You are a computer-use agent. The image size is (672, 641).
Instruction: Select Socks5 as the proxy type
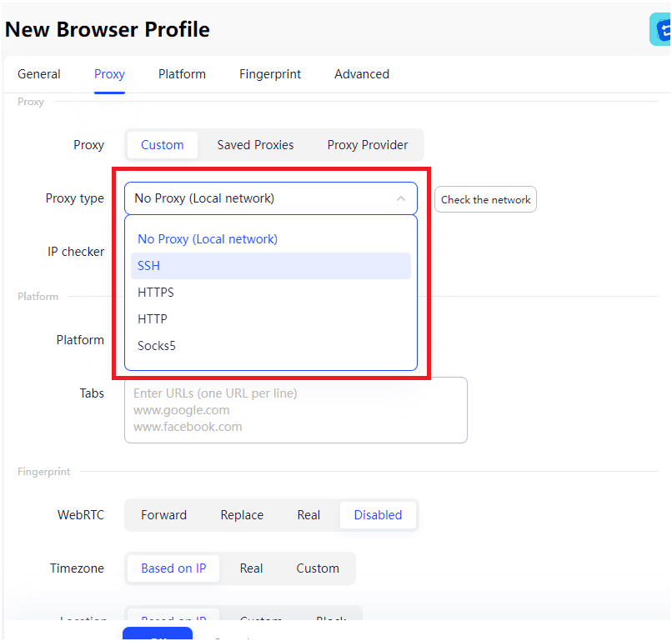tap(270, 346)
